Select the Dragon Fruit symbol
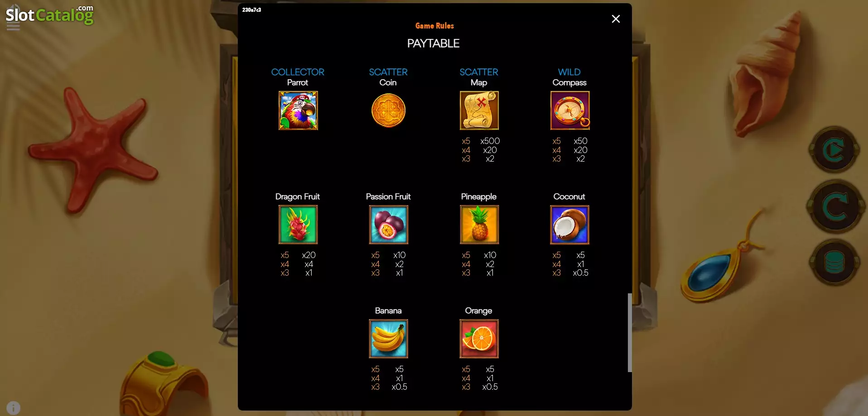Viewport: 868px width, 416px height. (x=298, y=225)
